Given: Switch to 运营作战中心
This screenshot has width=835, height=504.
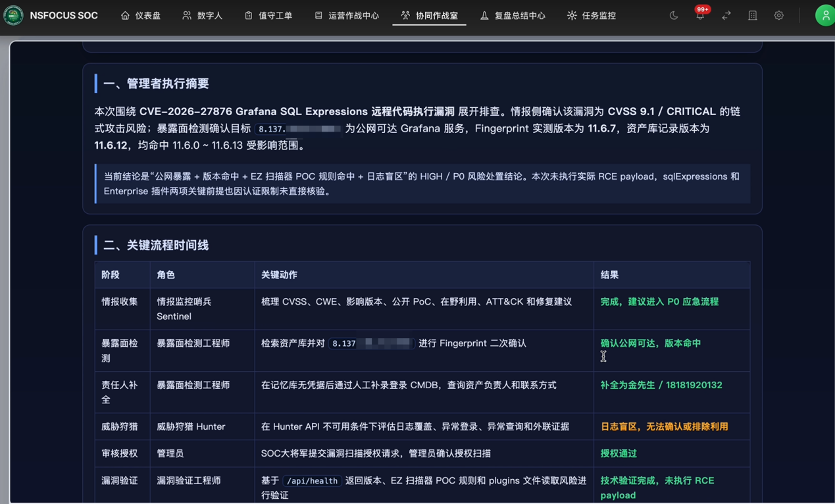Looking at the screenshot, I should click(347, 15).
